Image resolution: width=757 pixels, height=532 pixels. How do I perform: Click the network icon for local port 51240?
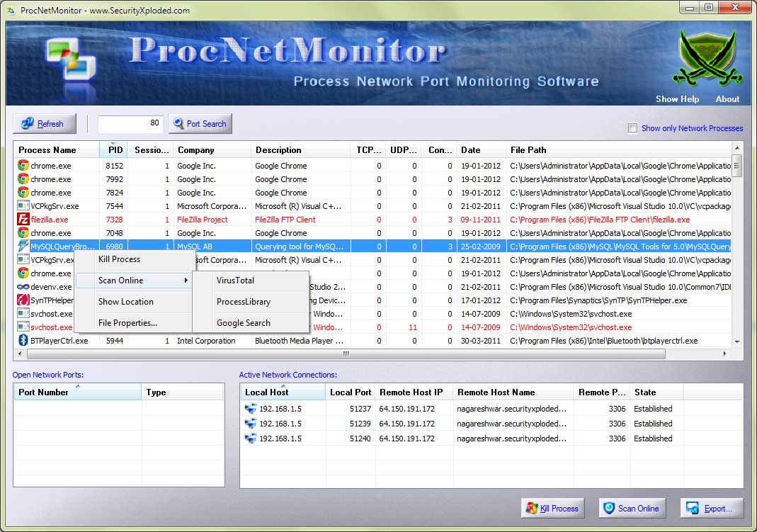point(251,438)
